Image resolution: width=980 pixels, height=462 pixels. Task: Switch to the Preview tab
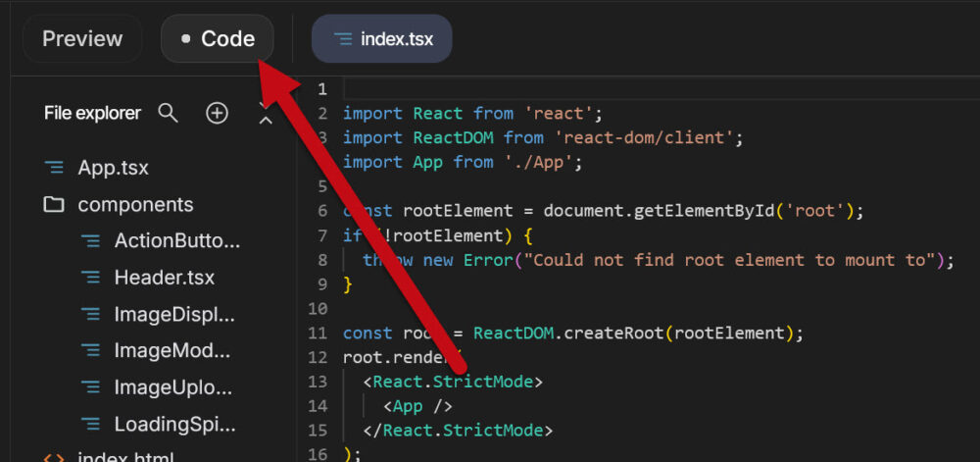pyautogui.click(x=82, y=39)
